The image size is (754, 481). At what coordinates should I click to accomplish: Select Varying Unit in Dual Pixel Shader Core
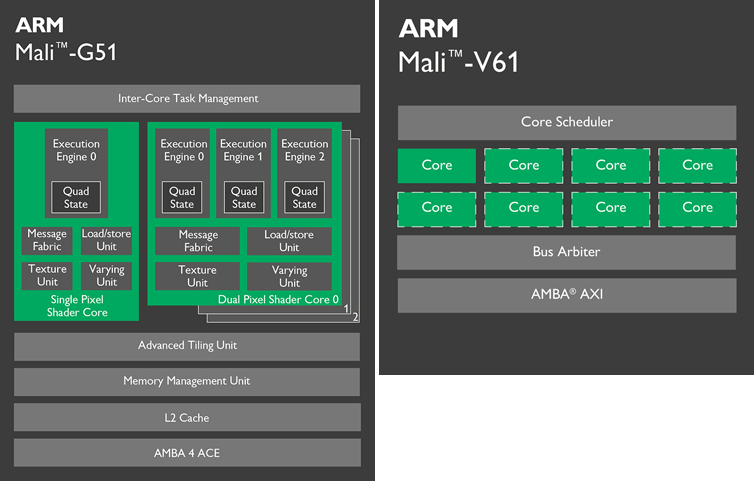[x=289, y=276]
